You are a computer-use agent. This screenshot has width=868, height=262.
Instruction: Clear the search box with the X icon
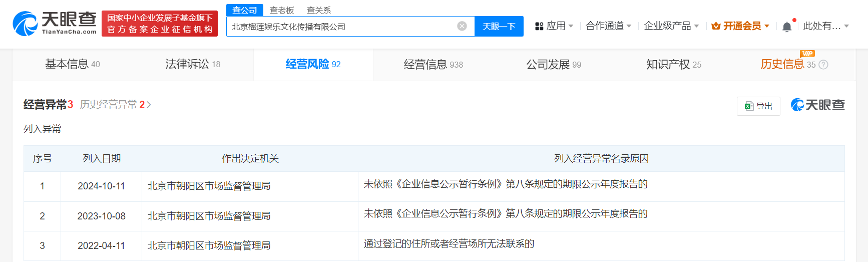(x=462, y=26)
